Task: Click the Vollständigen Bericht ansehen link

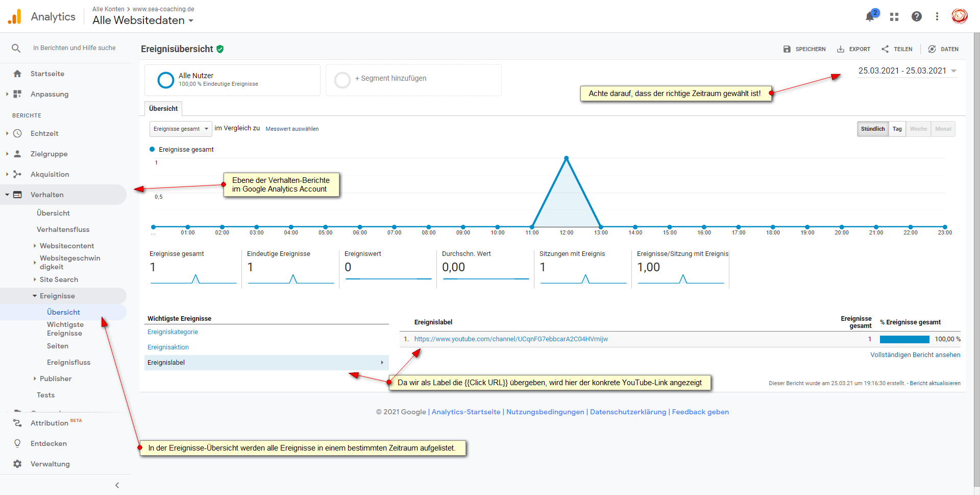Action: click(x=915, y=355)
